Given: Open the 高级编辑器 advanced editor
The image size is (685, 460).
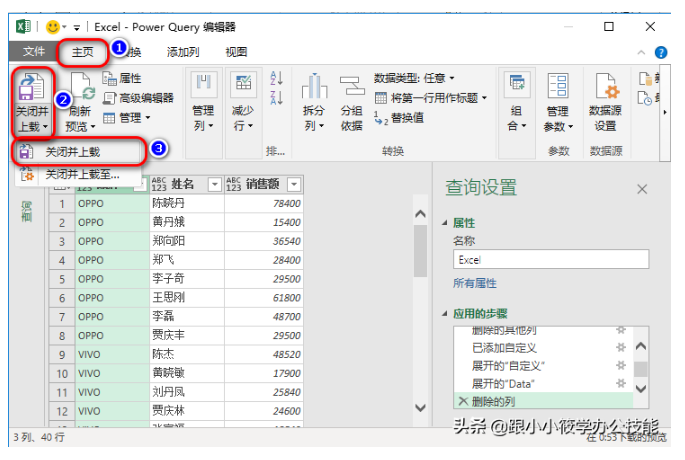Looking at the screenshot, I should tap(138, 98).
